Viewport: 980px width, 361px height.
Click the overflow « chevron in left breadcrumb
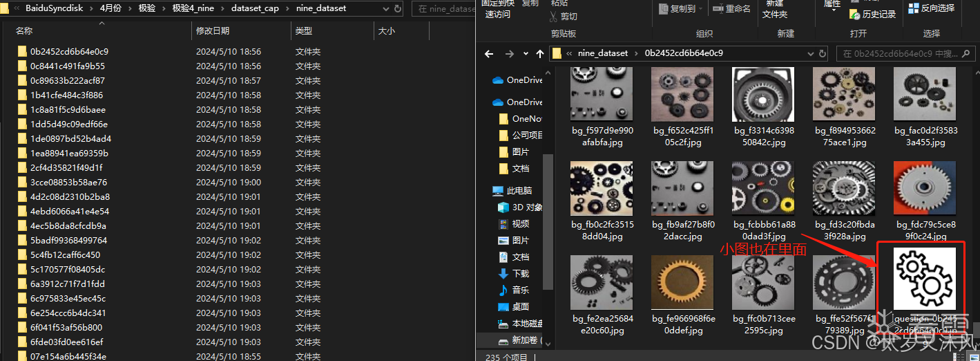coord(17,8)
